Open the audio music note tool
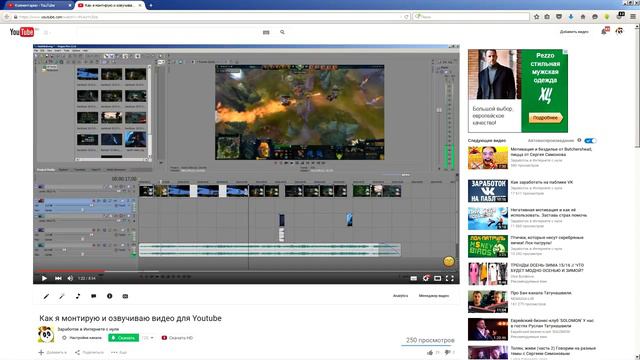640x360 pixels. (x=78, y=296)
